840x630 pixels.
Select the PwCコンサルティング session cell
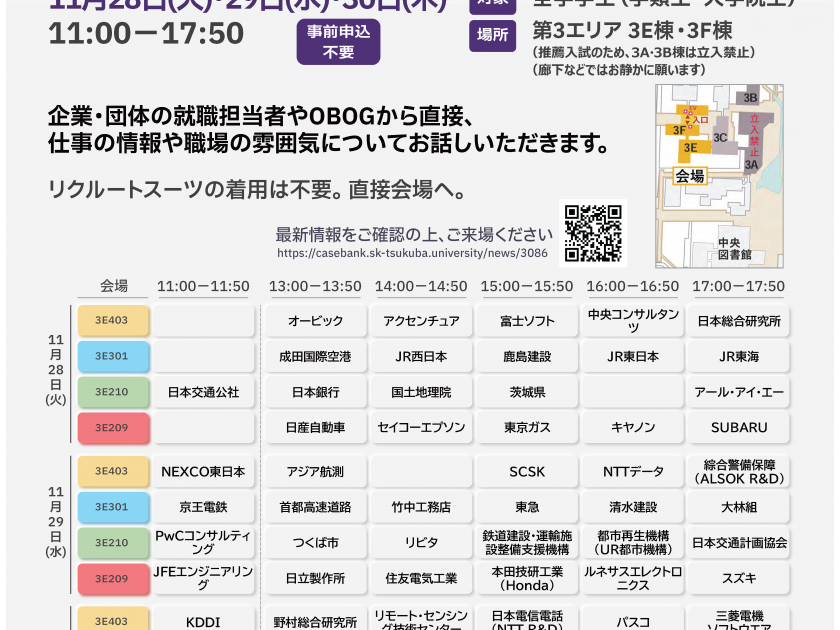(203, 543)
